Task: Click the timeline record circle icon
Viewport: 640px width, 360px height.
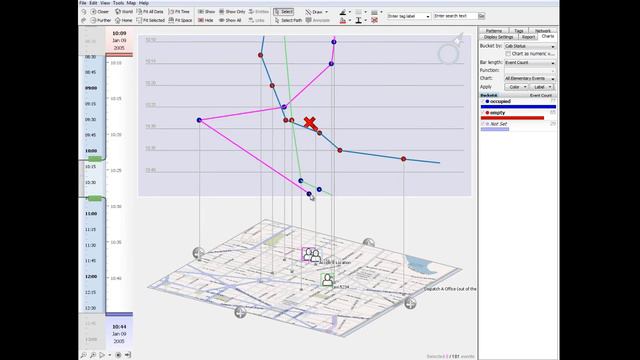Action: click(118, 355)
